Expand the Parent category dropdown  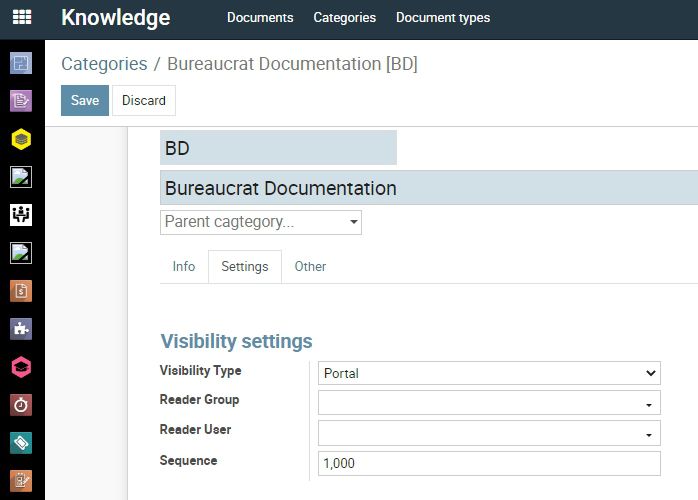(x=261, y=222)
